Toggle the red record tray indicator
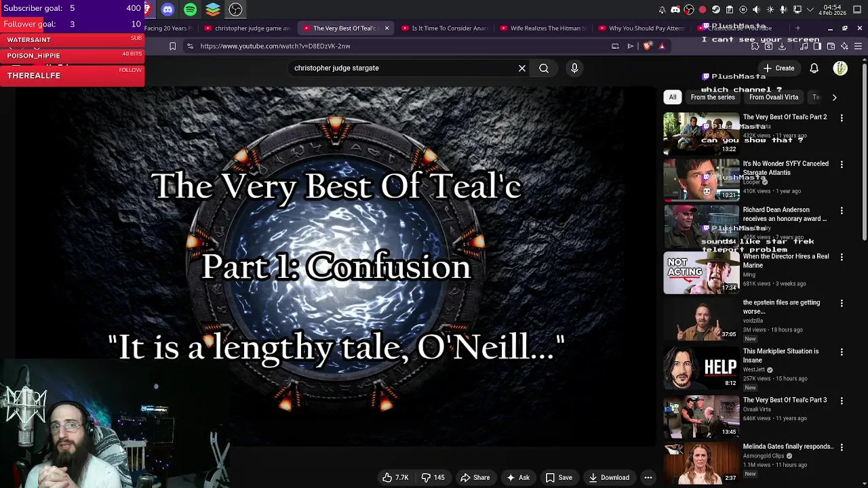This screenshot has width=868, height=488. [x=703, y=9]
